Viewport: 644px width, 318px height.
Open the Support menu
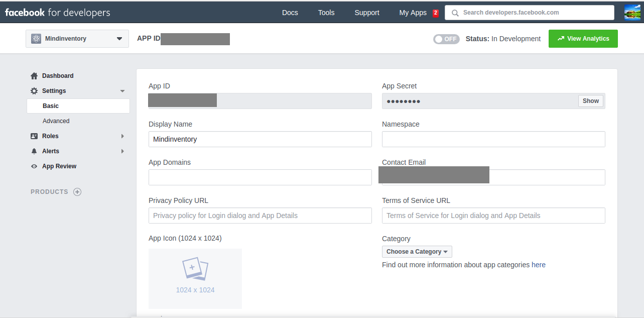pyautogui.click(x=367, y=13)
